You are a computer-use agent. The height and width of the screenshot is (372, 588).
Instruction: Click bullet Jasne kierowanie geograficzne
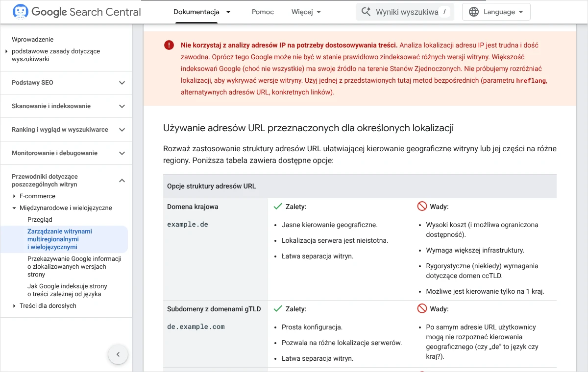point(330,225)
